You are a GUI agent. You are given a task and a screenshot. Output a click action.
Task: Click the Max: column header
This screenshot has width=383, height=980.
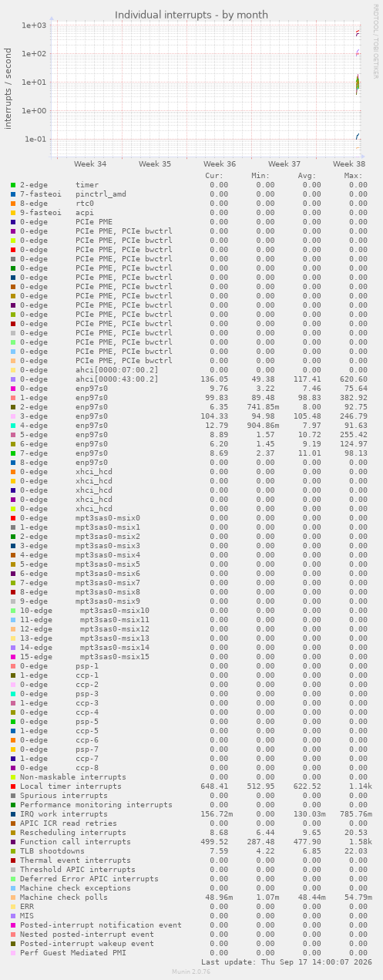(354, 176)
